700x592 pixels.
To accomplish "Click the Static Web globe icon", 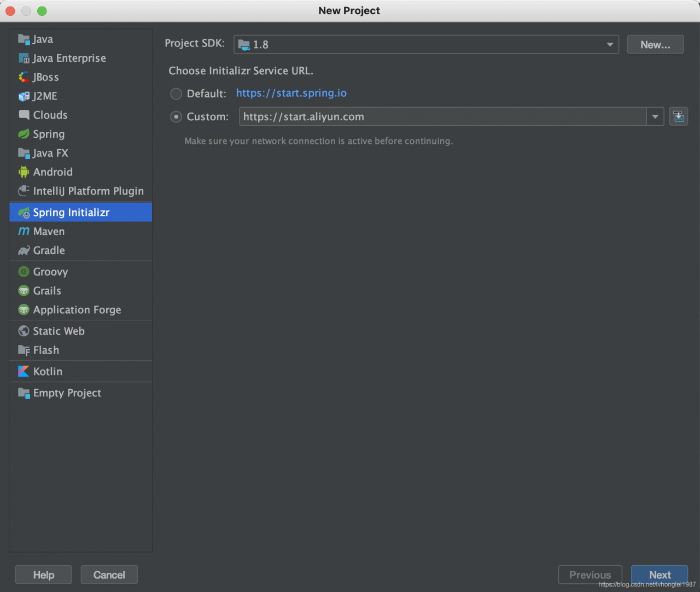I will point(24,331).
